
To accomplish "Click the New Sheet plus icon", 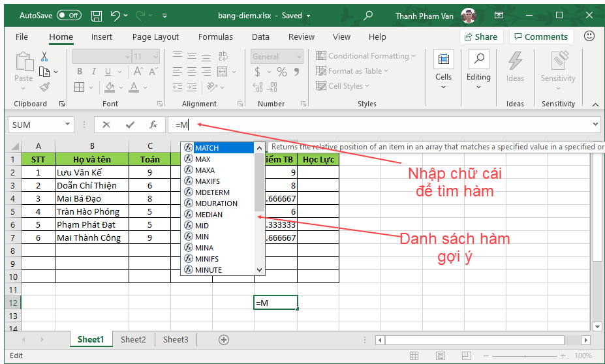I will (224, 340).
